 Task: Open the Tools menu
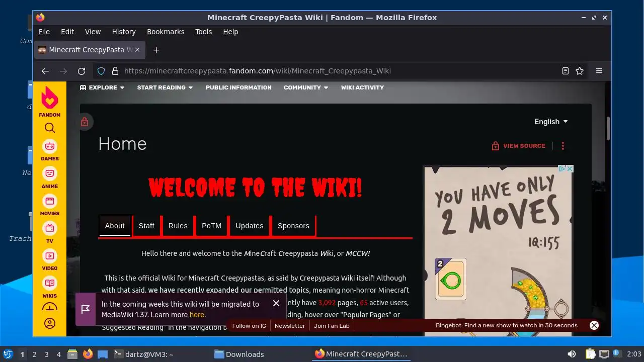pyautogui.click(x=204, y=32)
